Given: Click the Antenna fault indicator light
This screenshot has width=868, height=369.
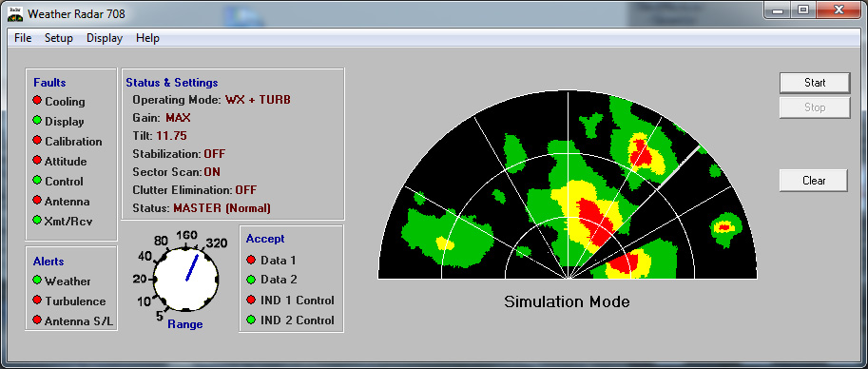Looking at the screenshot, I should pos(37,201).
